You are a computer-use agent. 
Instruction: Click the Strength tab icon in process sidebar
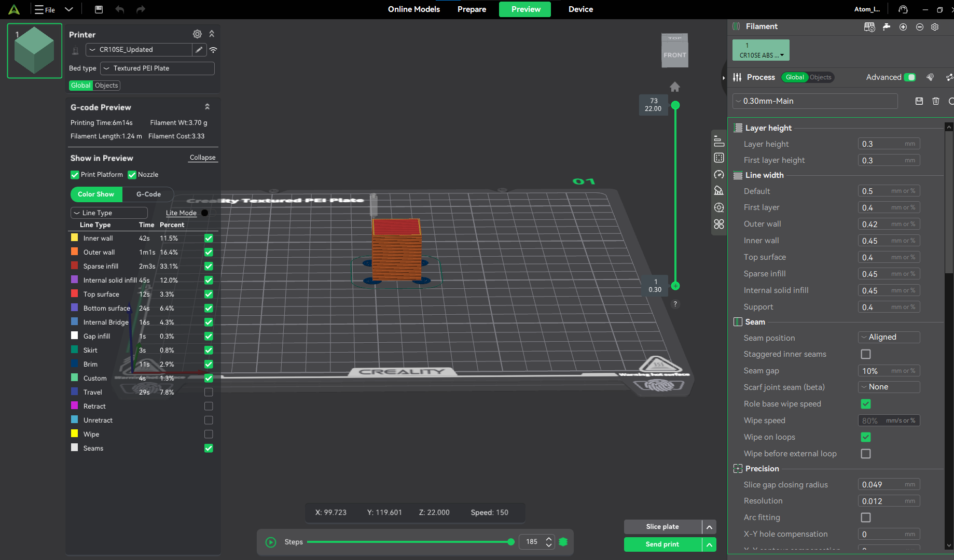point(719,158)
